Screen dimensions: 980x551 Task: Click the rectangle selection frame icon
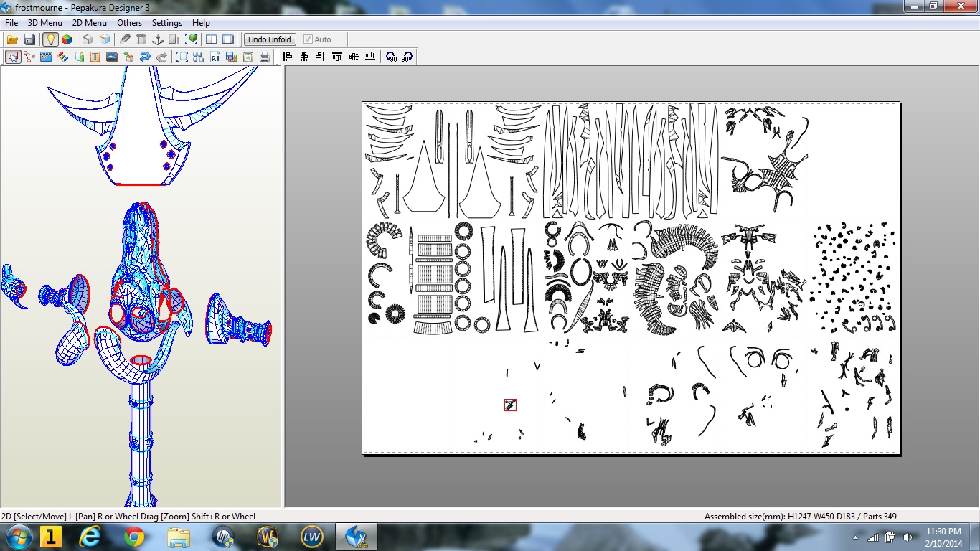(x=182, y=57)
